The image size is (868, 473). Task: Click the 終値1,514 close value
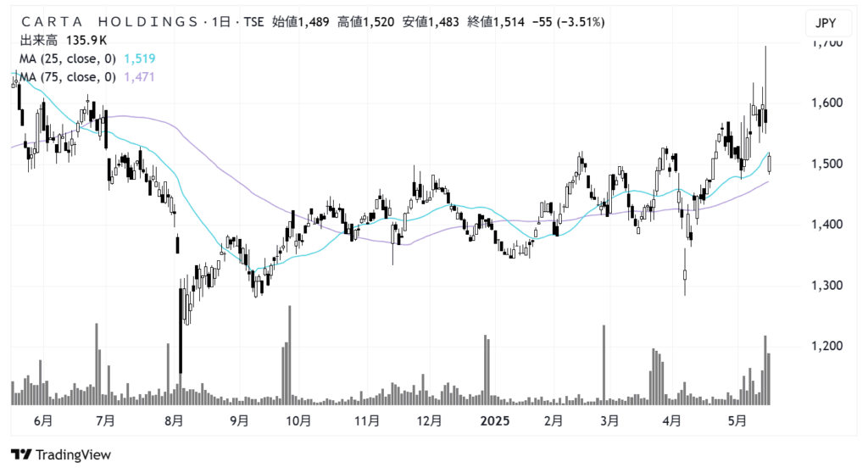click(496, 22)
